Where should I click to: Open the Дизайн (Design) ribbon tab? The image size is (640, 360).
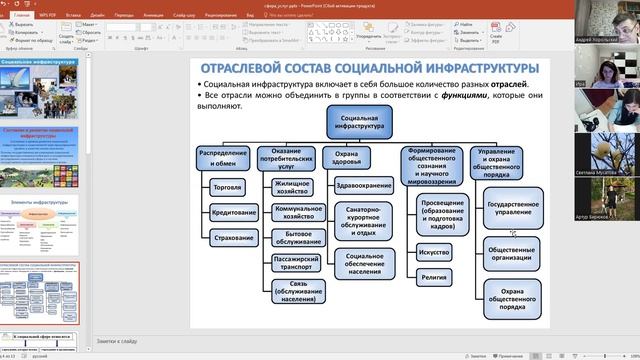point(97,15)
